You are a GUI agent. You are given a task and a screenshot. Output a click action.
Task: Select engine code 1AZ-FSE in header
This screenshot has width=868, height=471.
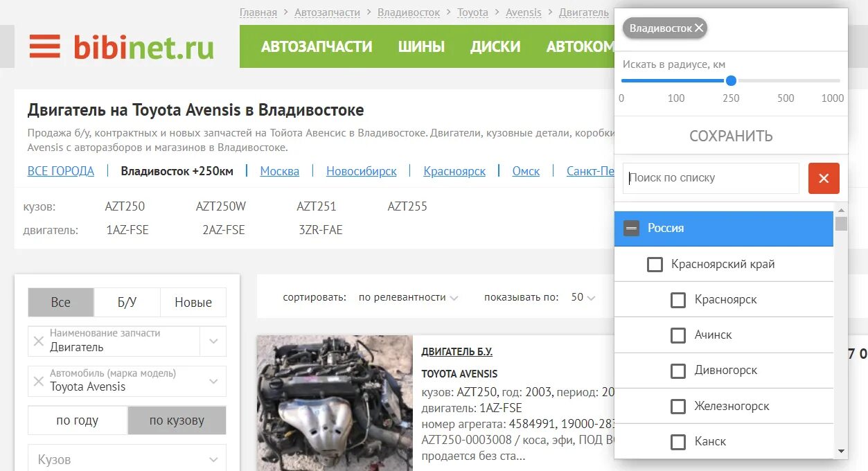[x=127, y=230]
